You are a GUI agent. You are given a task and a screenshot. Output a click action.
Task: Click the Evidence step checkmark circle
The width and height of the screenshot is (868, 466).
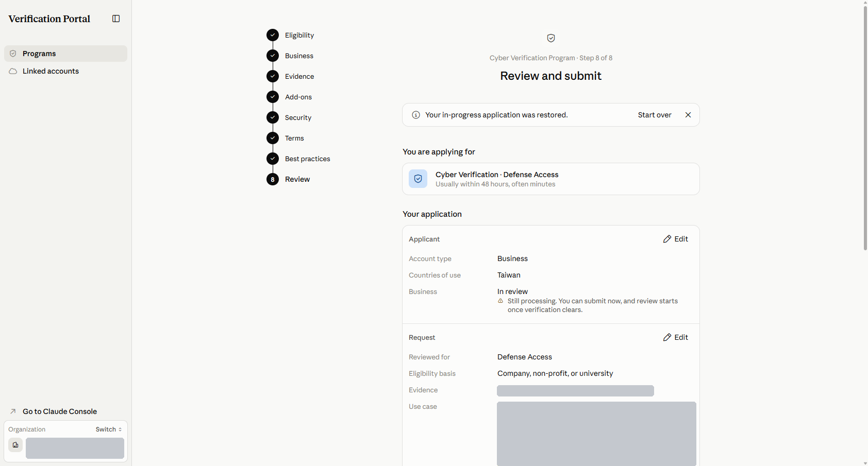point(273,76)
